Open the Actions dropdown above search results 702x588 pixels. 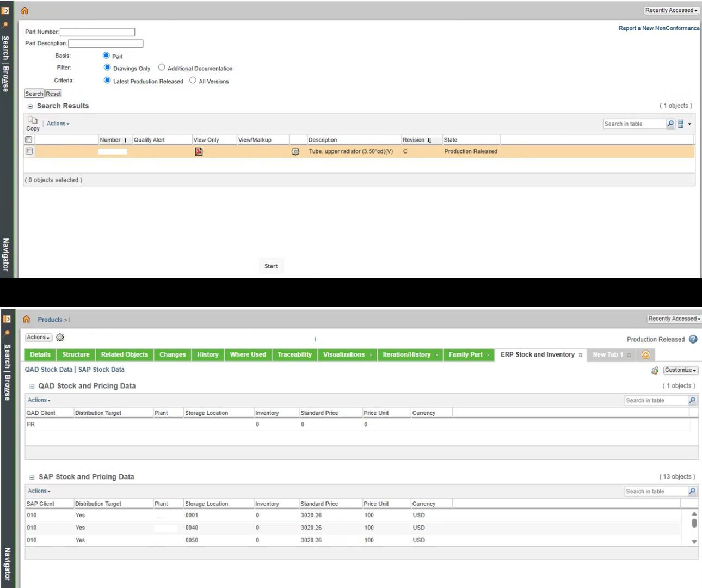[57, 123]
